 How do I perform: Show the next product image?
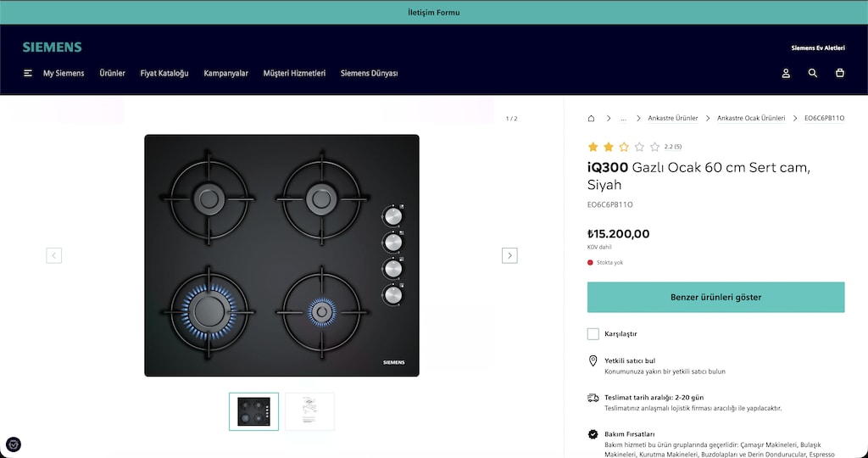click(x=509, y=255)
